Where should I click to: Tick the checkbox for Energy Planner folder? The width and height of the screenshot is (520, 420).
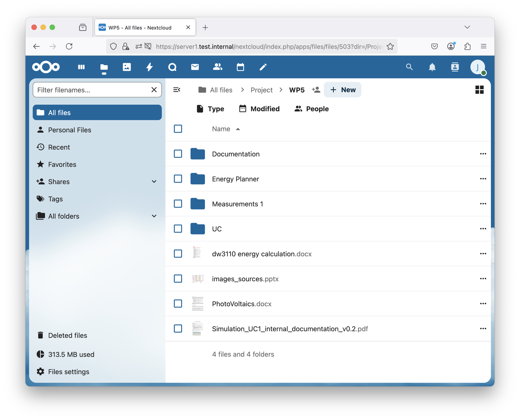178,179
